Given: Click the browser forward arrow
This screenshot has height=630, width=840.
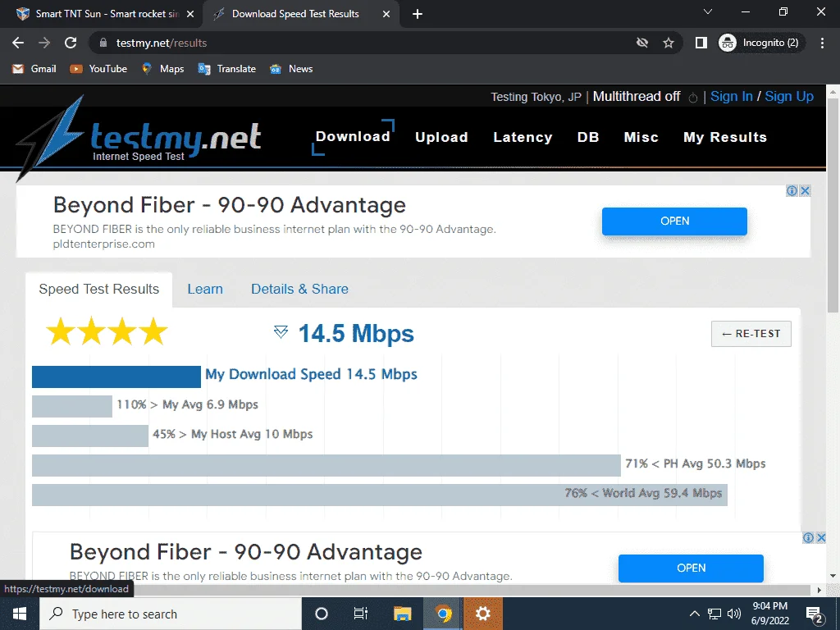Looking at the screenshot, I should (44, 43).
